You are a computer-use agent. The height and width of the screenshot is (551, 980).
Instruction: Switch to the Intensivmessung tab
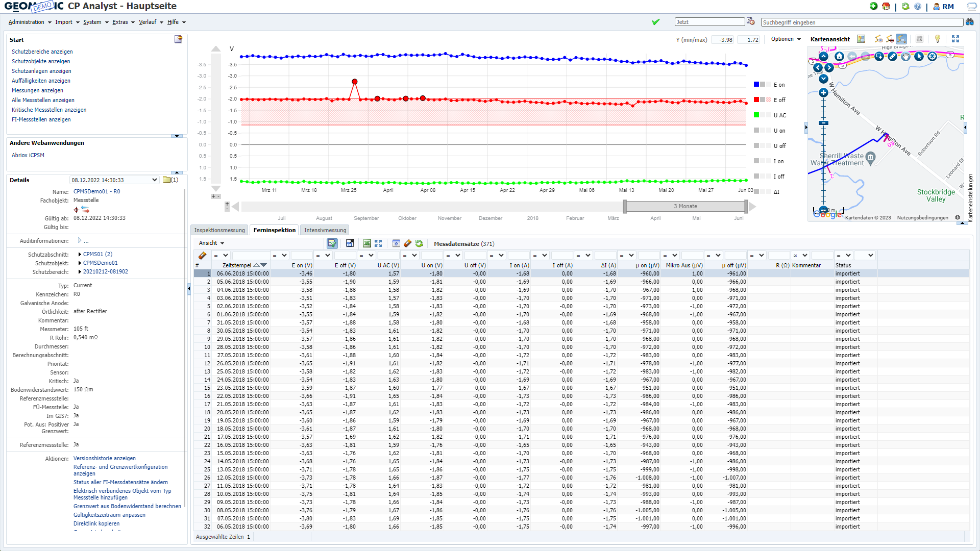coord(325,230)
